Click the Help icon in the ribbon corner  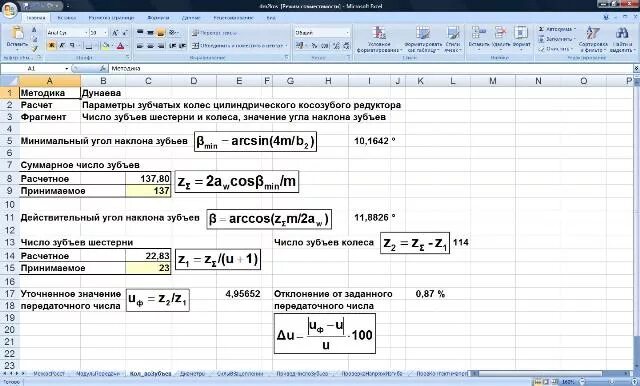coord(606,18)
